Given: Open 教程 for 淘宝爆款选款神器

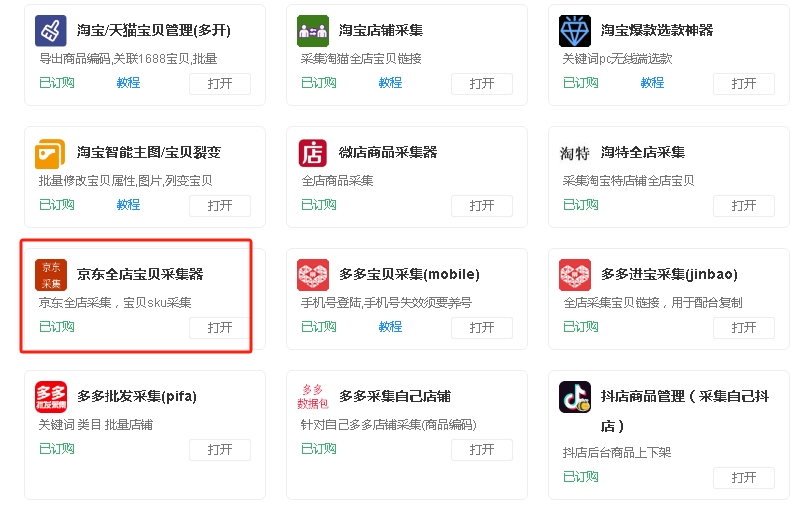Looking at the screenshot, I should tap(652, 83).
